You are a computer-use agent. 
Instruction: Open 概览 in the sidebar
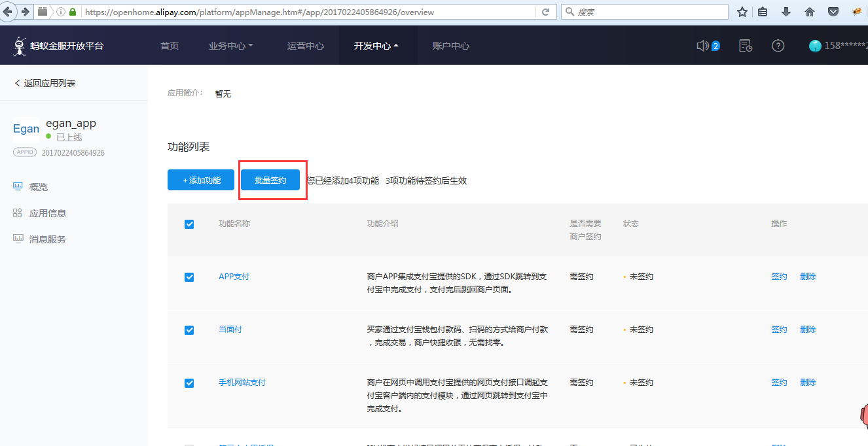[39, 187]
